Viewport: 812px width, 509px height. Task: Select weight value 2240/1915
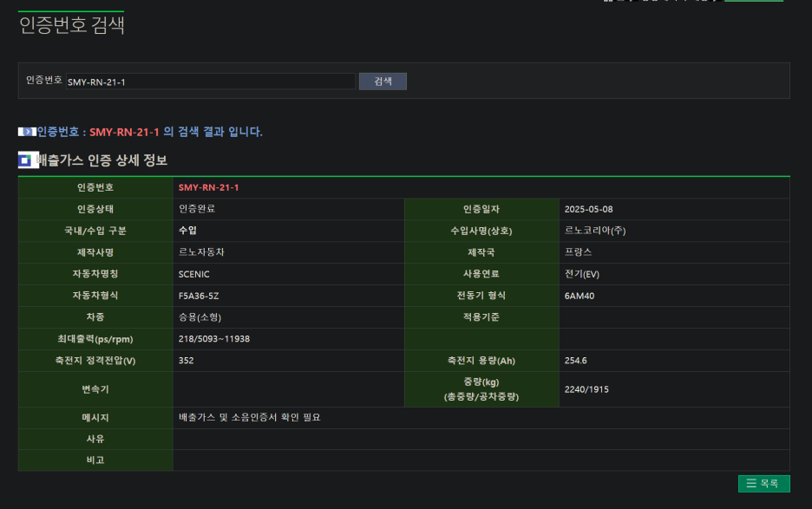click(x=586, y=389)
